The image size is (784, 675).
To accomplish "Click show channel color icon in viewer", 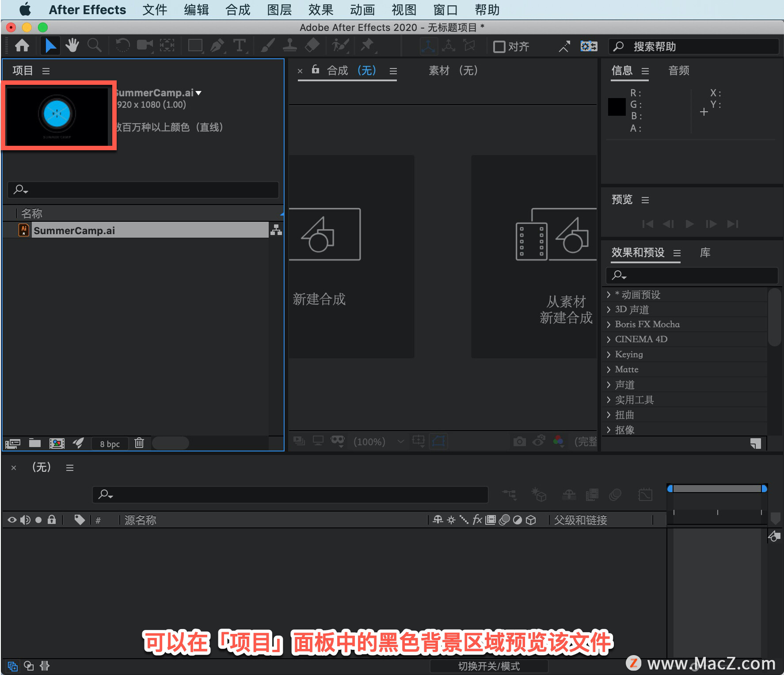I will pos(559,441).
